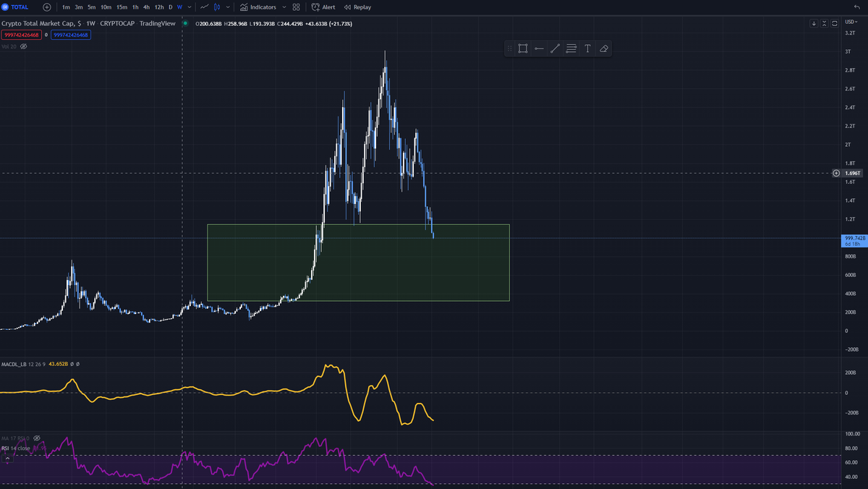Select the green rectangle drawing on chart
This screenshot has height=489, width=868.
click(x=358, y=262)
